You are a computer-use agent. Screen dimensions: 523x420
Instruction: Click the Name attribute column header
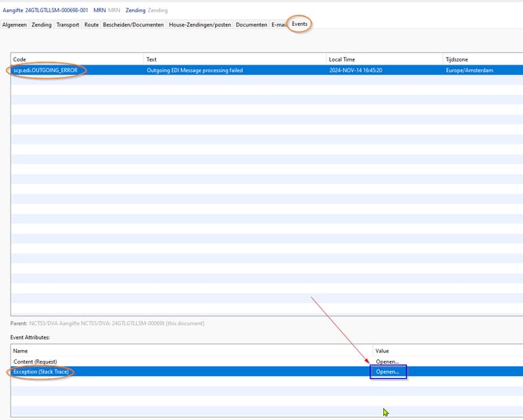(192, 351)
